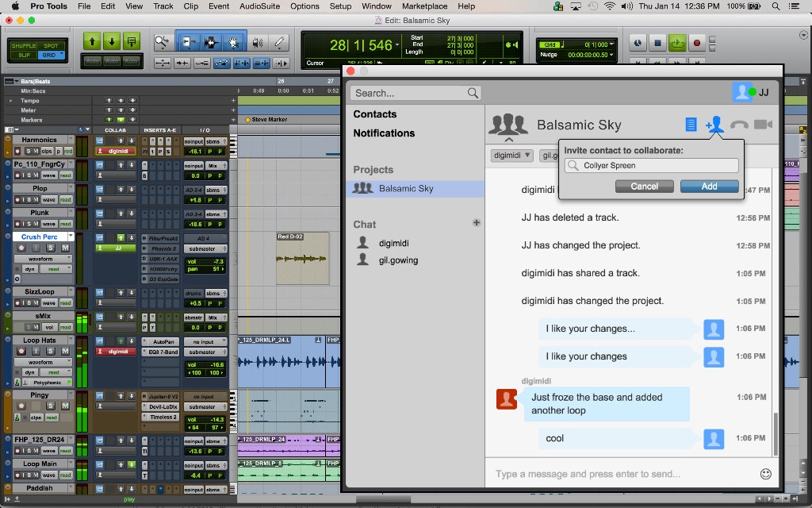The height and width of the screenshot is (508, 812).
Task: Click the green collaboration tools list button
Action: (x=132, y=41)
